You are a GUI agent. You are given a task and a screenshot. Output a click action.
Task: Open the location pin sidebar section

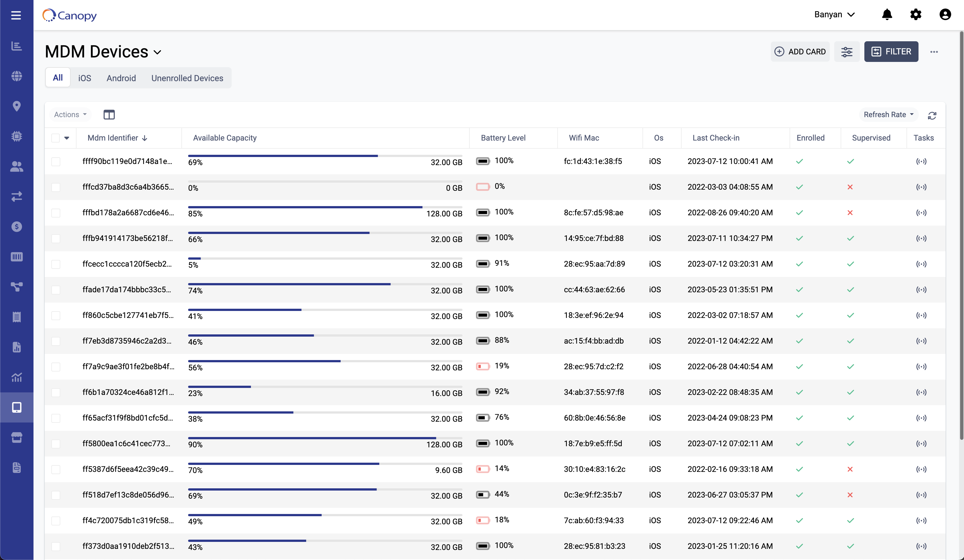[x=17, y=106]
